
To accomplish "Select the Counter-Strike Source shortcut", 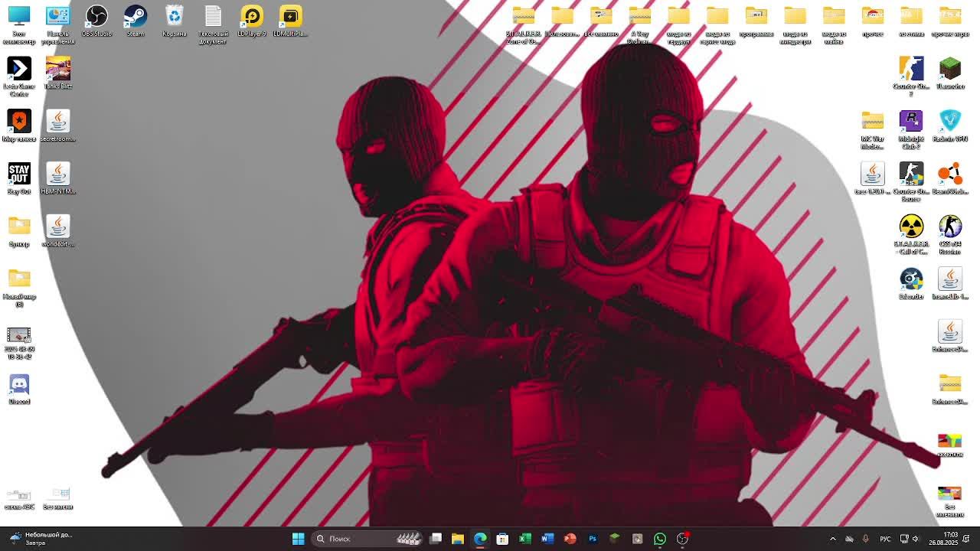I will pos(911,182).
